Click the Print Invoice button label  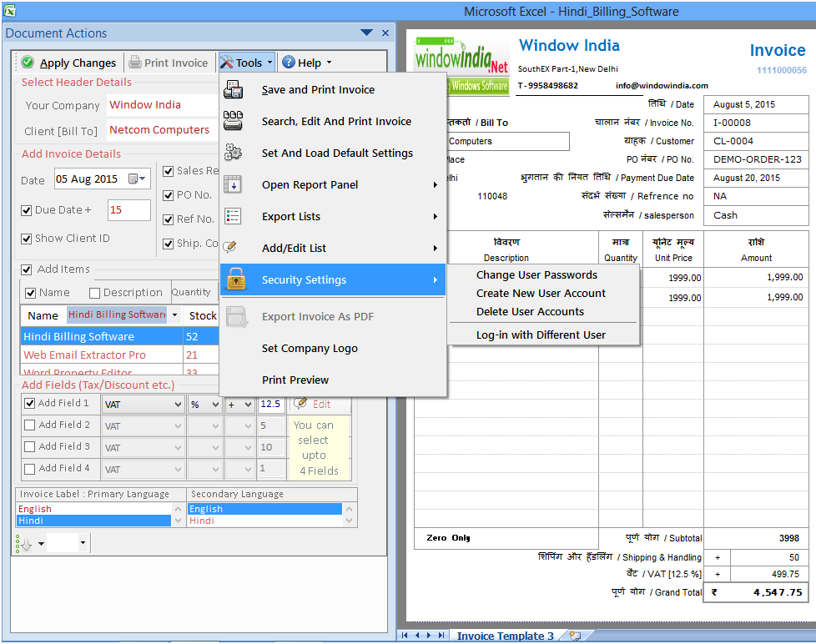[x=176, y=63]
